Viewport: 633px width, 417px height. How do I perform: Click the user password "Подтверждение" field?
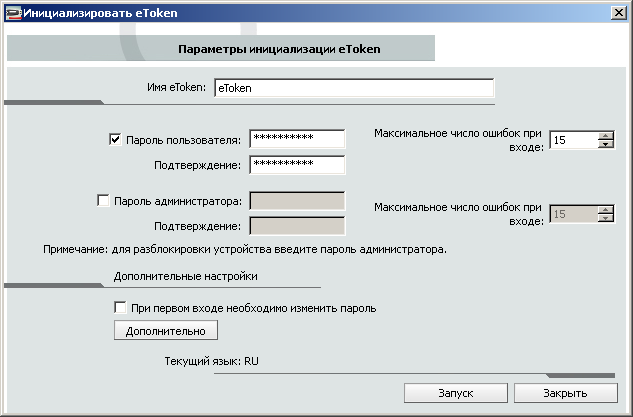[297, 164]
